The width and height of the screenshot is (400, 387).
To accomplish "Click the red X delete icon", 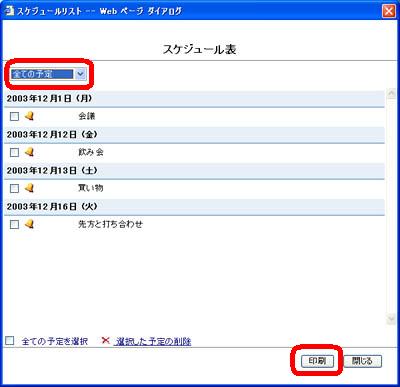I will pos(106,340).
